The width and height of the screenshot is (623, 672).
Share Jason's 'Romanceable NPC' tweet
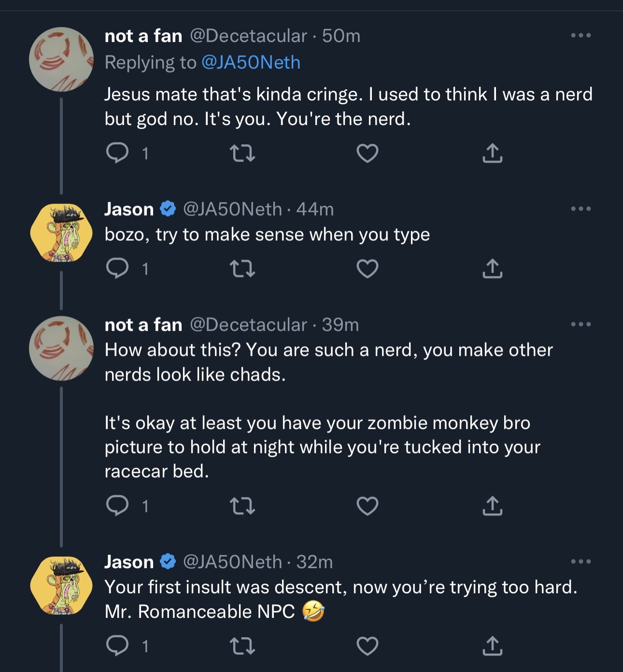[492, 646]
